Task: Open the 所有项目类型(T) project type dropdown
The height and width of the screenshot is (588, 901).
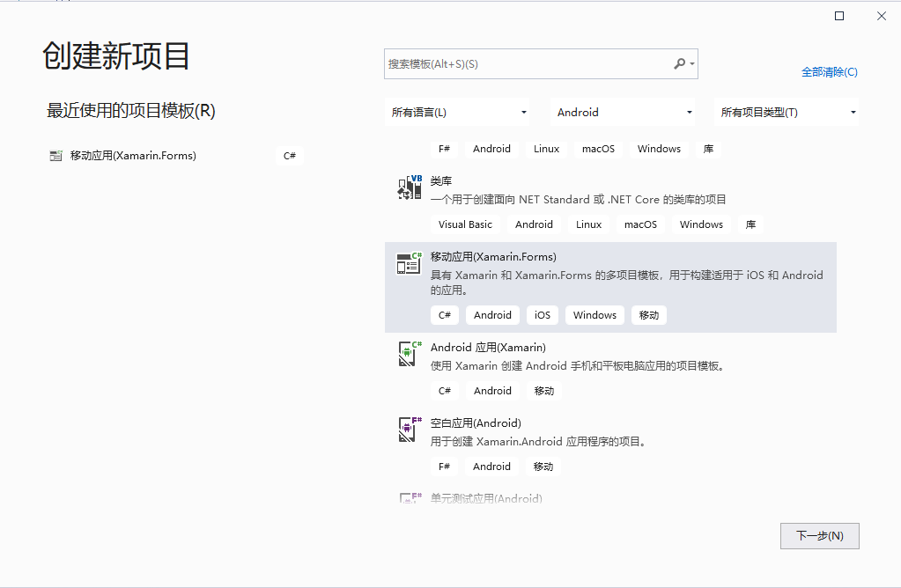Action: [x=787, y=112]
